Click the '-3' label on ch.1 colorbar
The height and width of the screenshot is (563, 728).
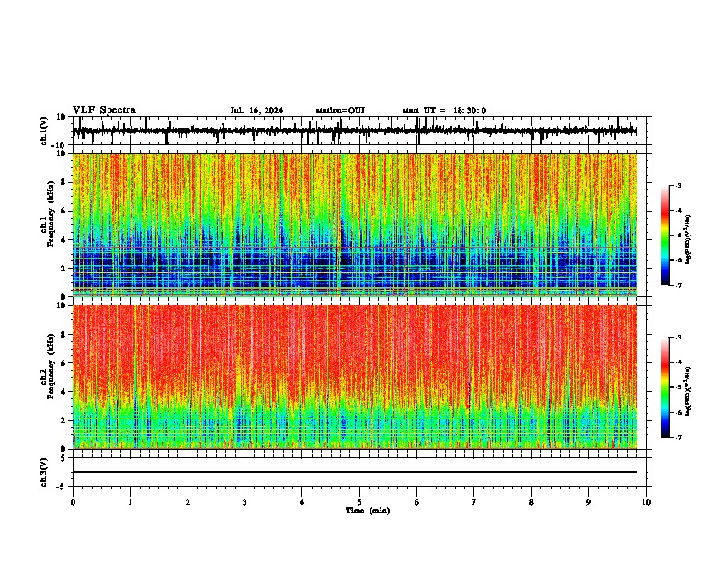(x=677, y=185)
